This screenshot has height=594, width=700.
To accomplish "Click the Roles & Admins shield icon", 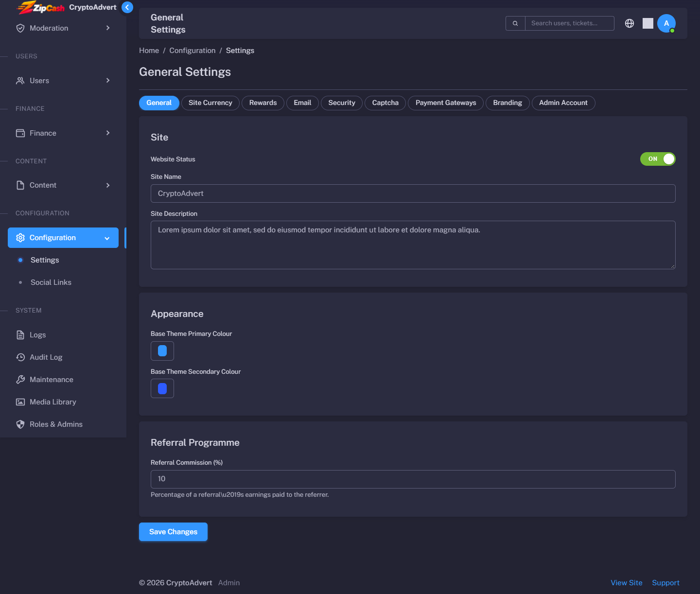I will tap(20, 424).
